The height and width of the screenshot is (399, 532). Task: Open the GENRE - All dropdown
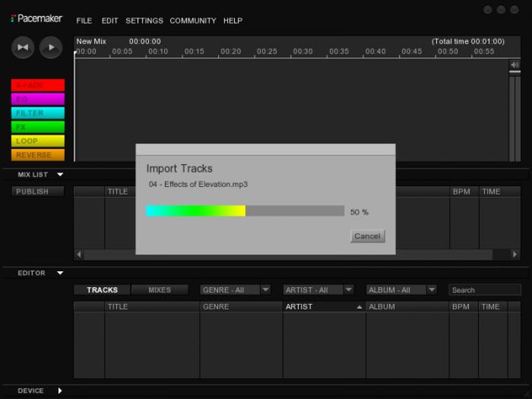tap(235, 290)
